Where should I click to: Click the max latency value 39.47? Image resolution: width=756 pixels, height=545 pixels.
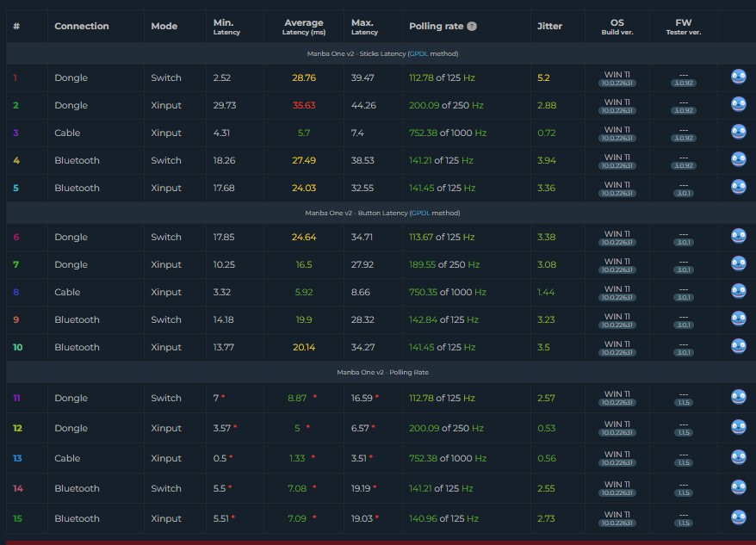[x=363, y=77]
